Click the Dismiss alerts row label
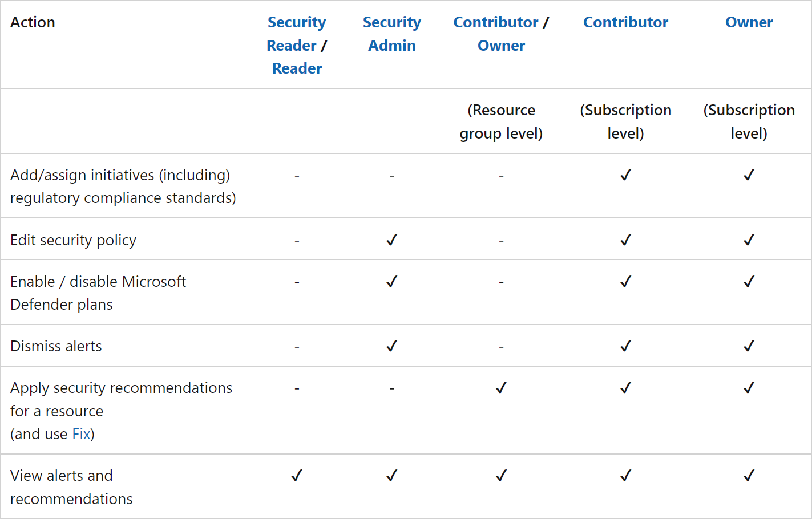Screen dimensions: 812x519 56,346
